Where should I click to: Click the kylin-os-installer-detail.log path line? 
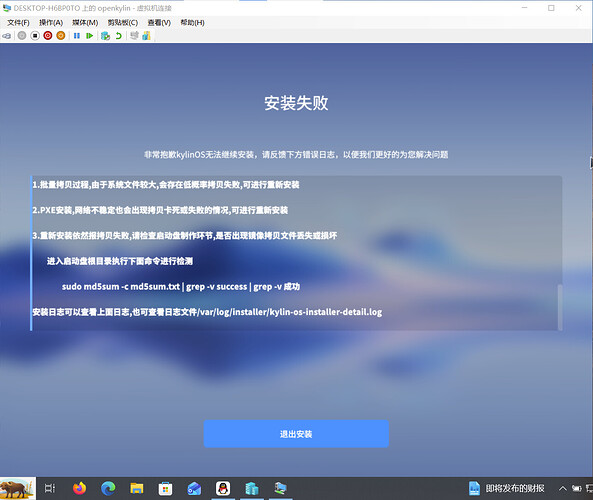tap(207, 312)
